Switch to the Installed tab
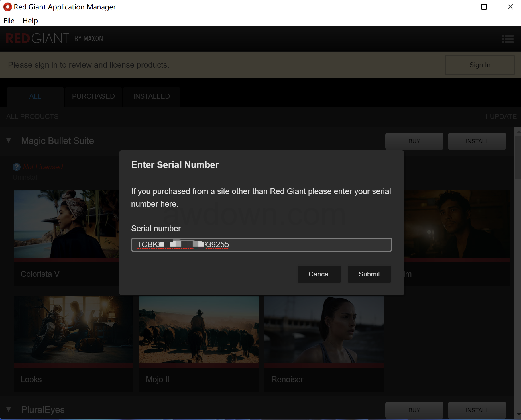 [151, 96]
